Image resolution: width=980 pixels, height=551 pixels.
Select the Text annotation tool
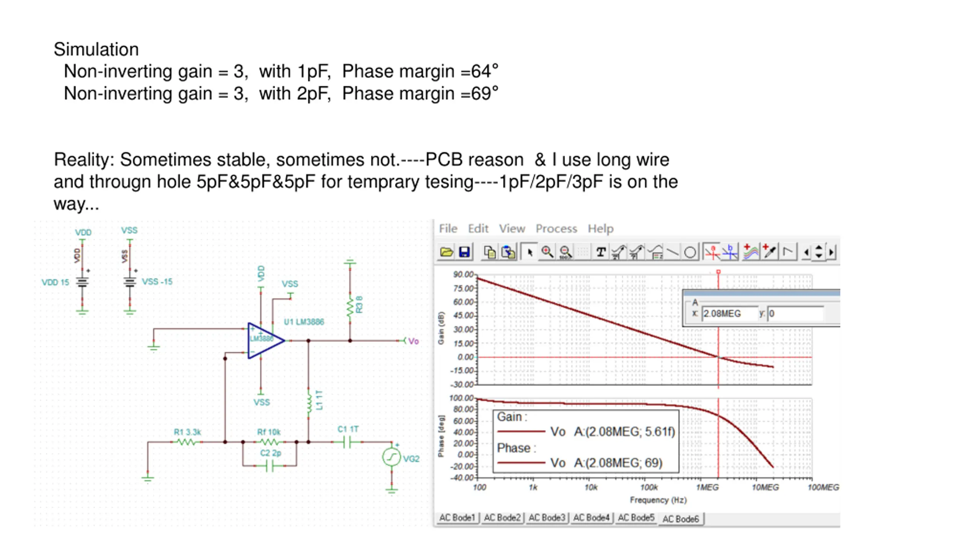point(601,253)
